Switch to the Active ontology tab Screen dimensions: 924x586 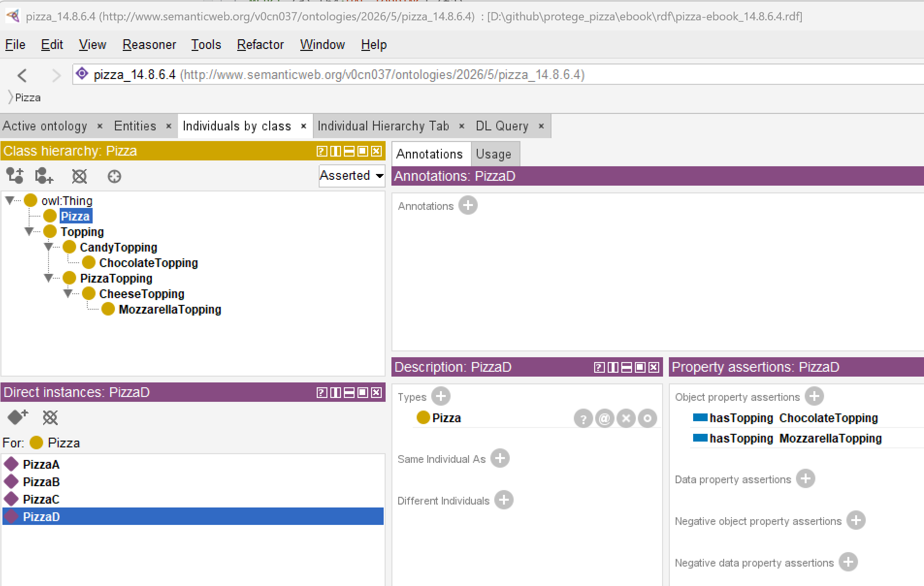(45, 126)
